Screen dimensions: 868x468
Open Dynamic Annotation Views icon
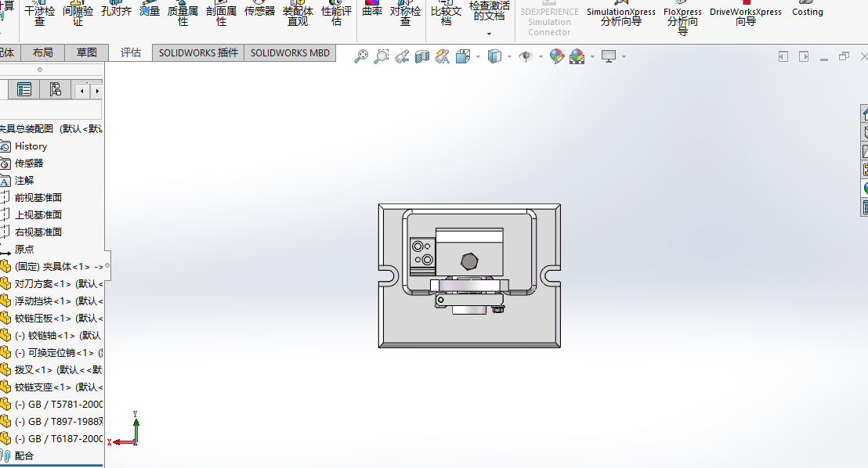[x=443, y=56]
